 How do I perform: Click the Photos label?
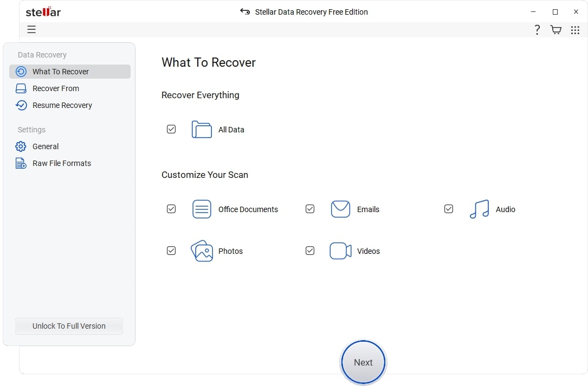point(230,251)
